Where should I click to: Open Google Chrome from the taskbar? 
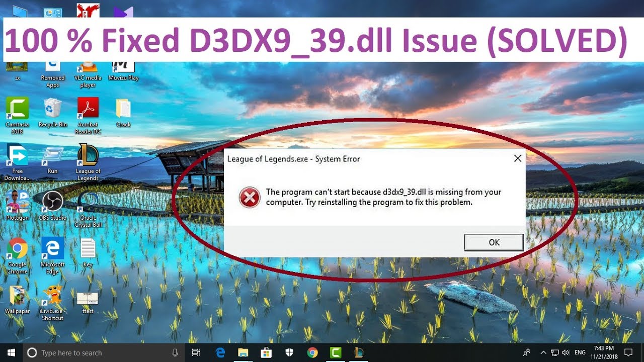pyautogui.click(x=312, y=352)
